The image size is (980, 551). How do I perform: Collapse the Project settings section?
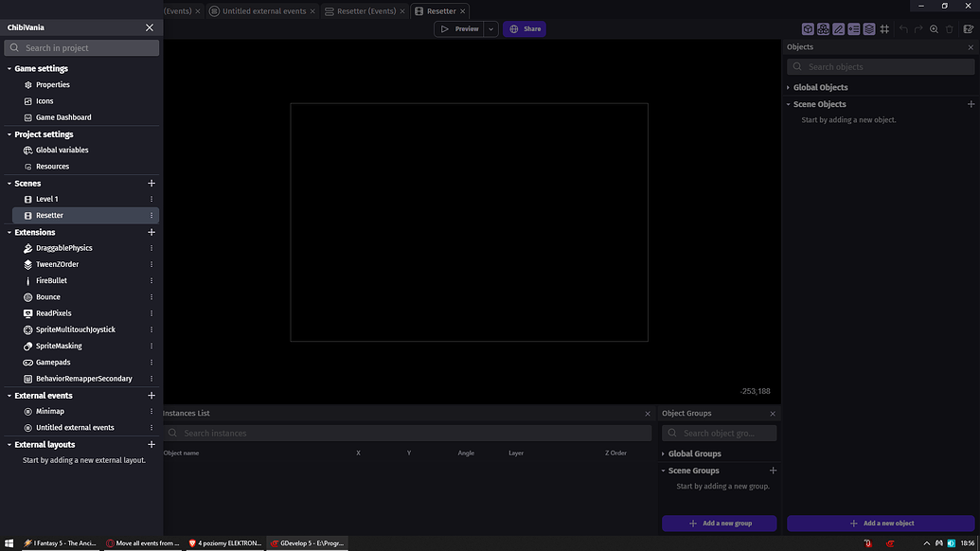pyautogui.click(x=9, y=134)
